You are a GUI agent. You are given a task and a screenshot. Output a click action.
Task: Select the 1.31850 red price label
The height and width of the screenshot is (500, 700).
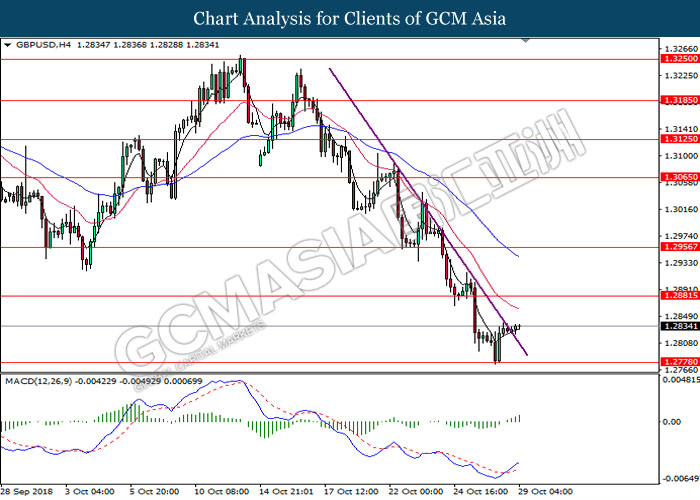point(680,100)
